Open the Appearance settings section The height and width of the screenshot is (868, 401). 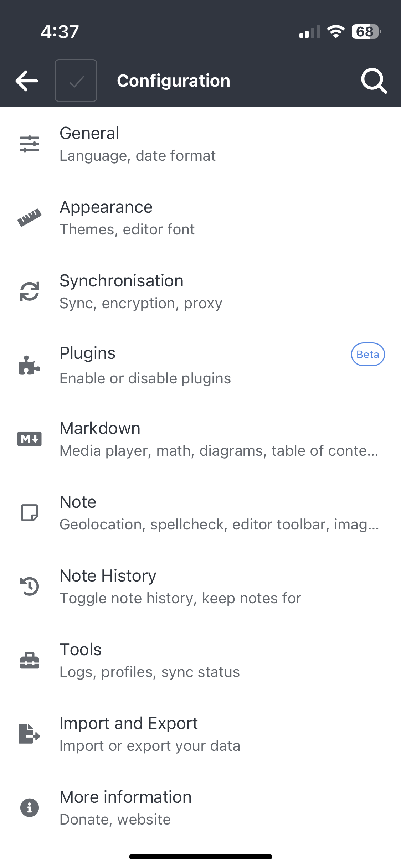click(x=200, y=218)
